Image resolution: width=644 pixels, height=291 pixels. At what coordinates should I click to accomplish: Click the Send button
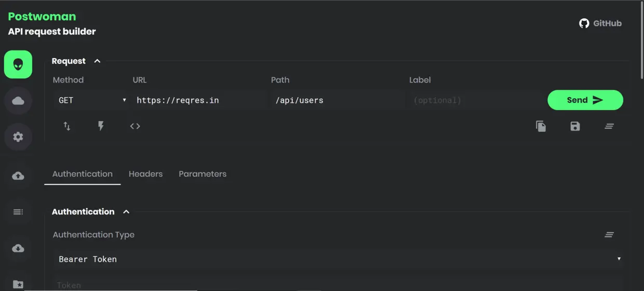[585, 100]
